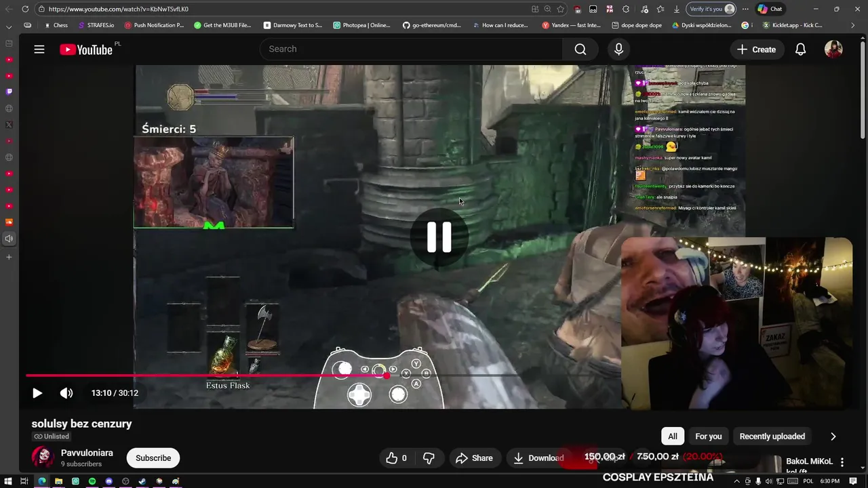Click the taskbar clock showing 6:30 PM
Screen dimensions: 868x488
click(x=829, y=481)
